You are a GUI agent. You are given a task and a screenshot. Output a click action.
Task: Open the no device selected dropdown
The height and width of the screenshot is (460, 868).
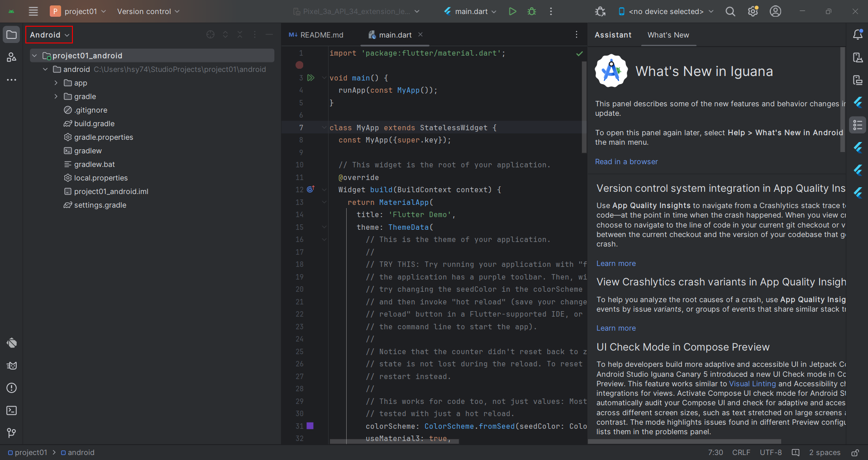666,11
